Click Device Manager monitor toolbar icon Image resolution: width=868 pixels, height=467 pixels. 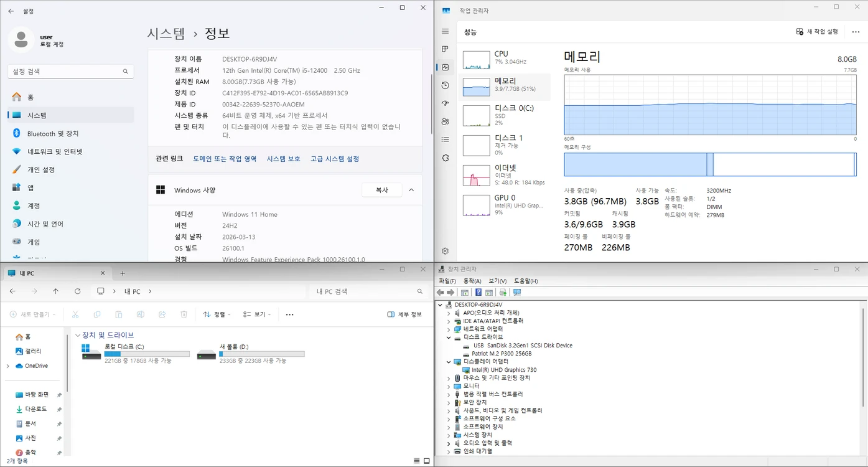tap(517, 292)
